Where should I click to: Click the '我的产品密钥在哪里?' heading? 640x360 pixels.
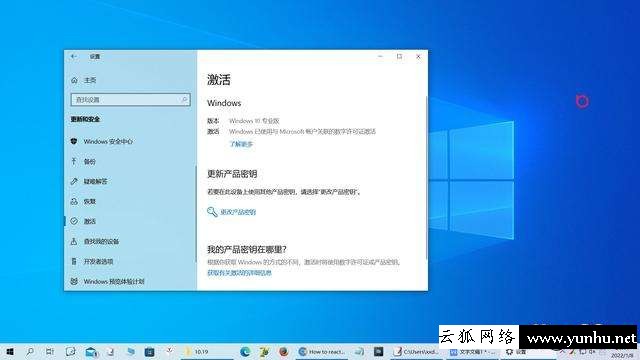point(247,249)
